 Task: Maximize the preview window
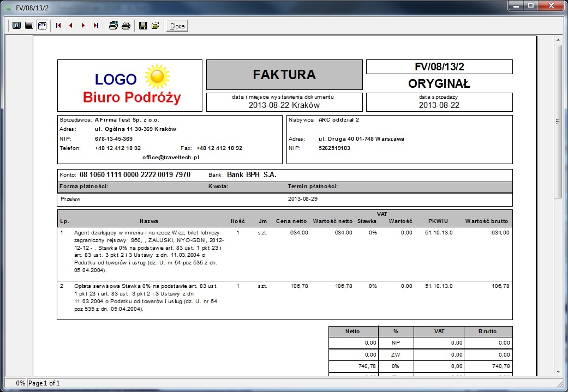(x=531, y=6)
